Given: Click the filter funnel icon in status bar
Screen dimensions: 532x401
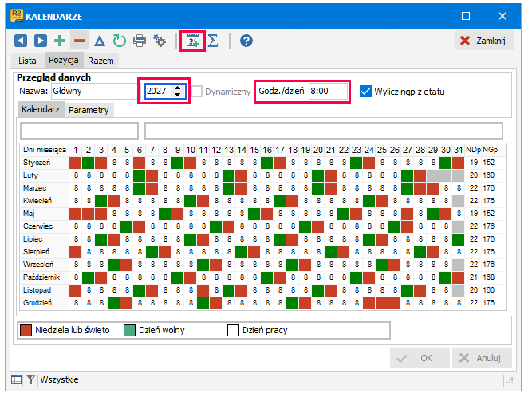Looking at the screenshot, I should click(x=31, y=379).
